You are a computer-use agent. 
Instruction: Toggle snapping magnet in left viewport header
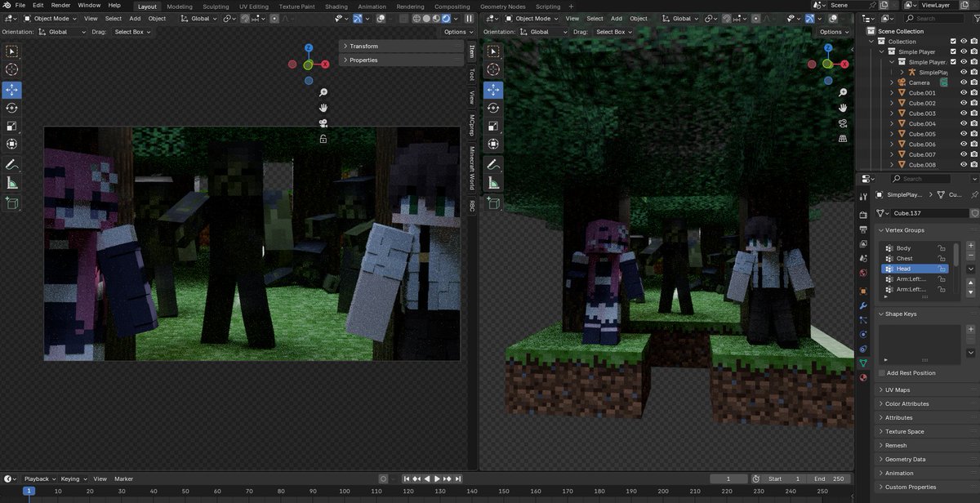click(x=245, y=18)
